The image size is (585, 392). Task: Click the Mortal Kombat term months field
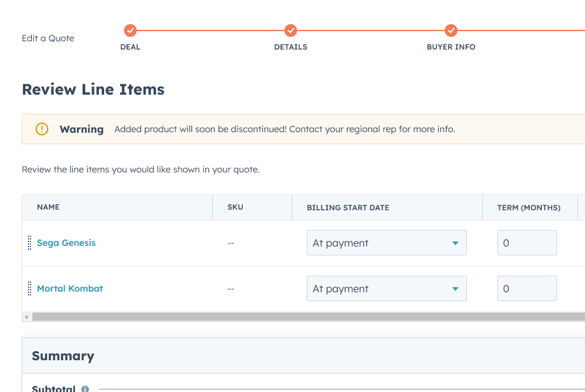click(x=527, y=288)
